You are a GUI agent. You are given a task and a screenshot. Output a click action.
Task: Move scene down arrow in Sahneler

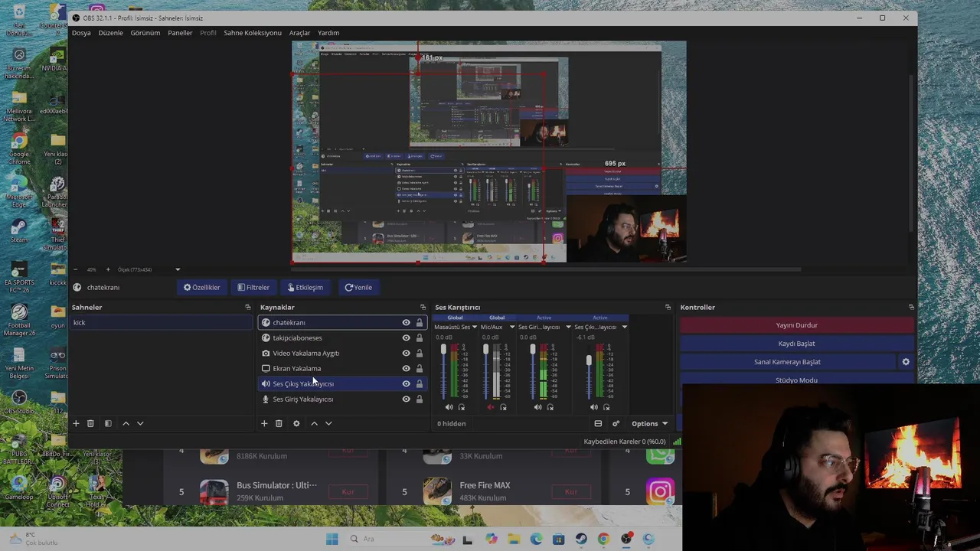140,423
